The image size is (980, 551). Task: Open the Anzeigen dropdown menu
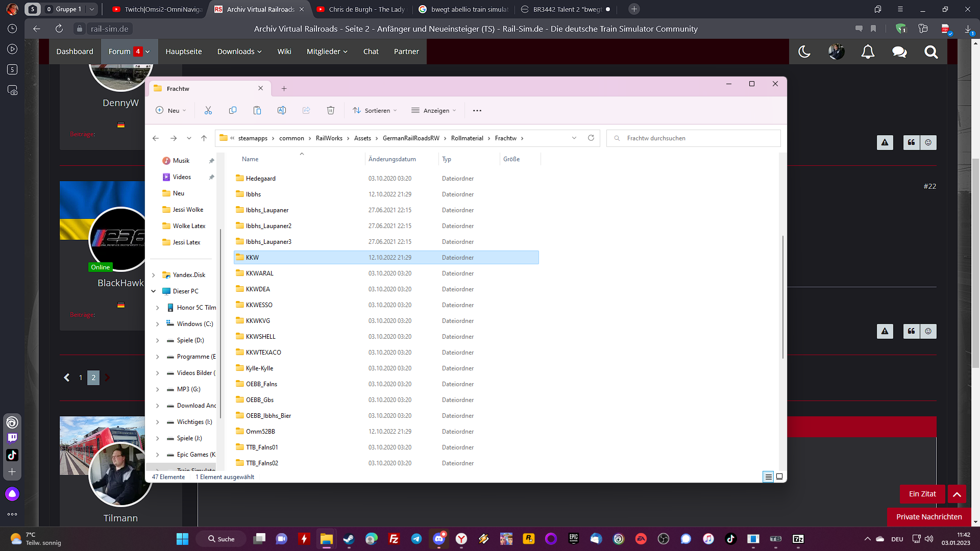pos(434,110)
